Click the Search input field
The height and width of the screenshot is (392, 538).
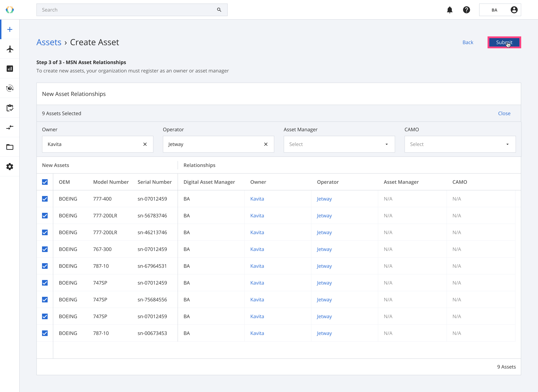[x=132, y=10]
